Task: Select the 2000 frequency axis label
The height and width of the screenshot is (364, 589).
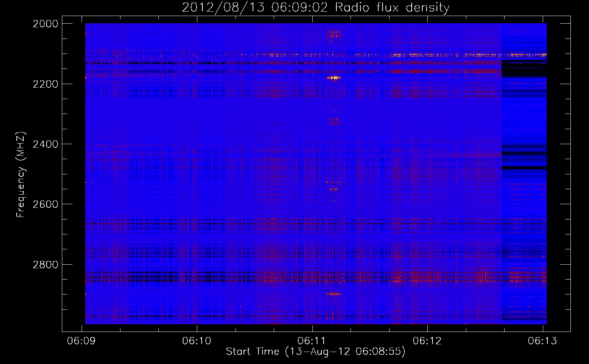Action: point(46,24)
